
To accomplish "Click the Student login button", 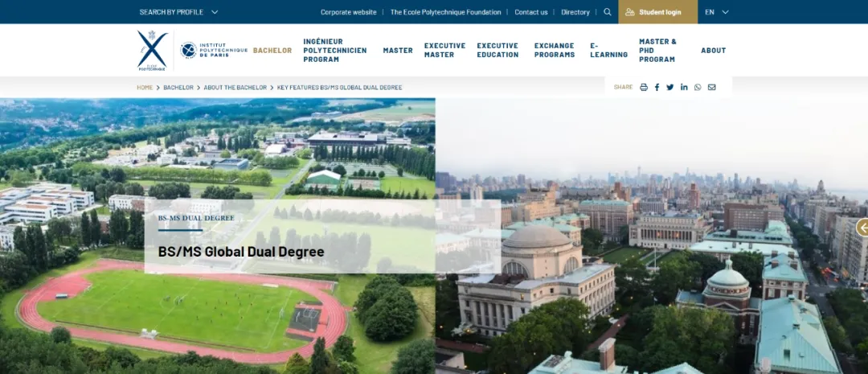I will pyautogui.click(x=658, y=12).
